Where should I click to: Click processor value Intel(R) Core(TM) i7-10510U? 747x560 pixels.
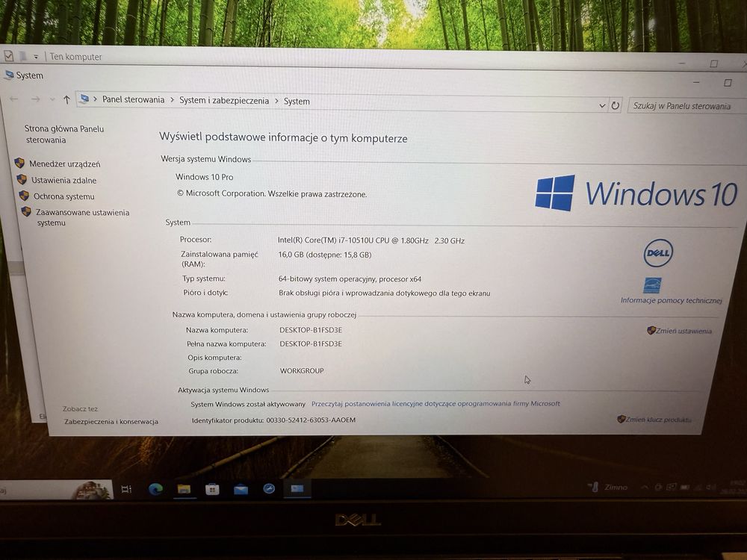[371, 240]
